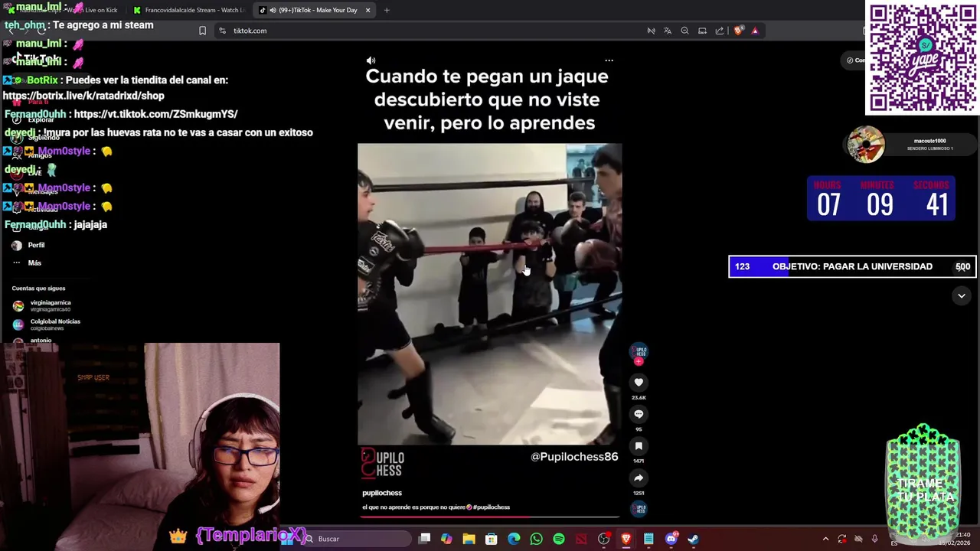Open the zoom magnifier icon in address bar
Viewport: 980px width, 551px height.
[x=684, y=31]
